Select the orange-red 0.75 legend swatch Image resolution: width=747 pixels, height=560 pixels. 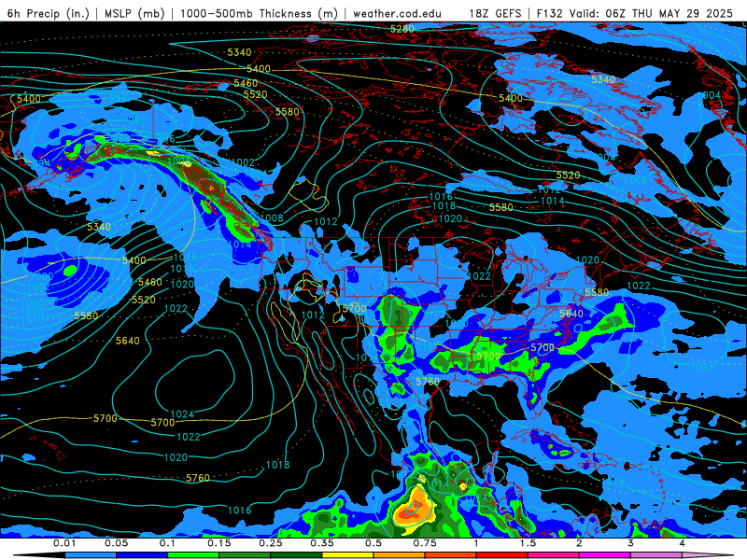451,555
